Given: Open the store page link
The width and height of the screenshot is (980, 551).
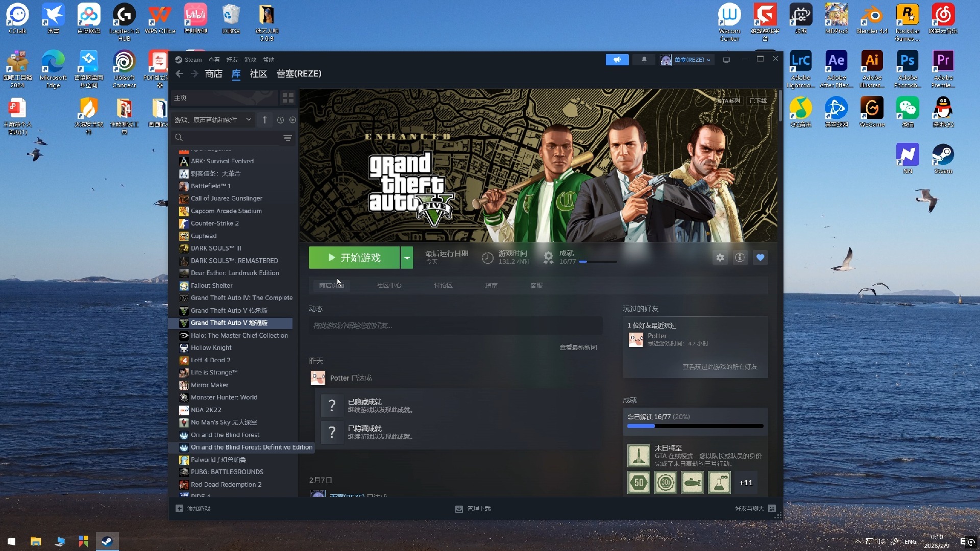Looking at the screenshot, I should pyautogui.click(x=331, y=286).
